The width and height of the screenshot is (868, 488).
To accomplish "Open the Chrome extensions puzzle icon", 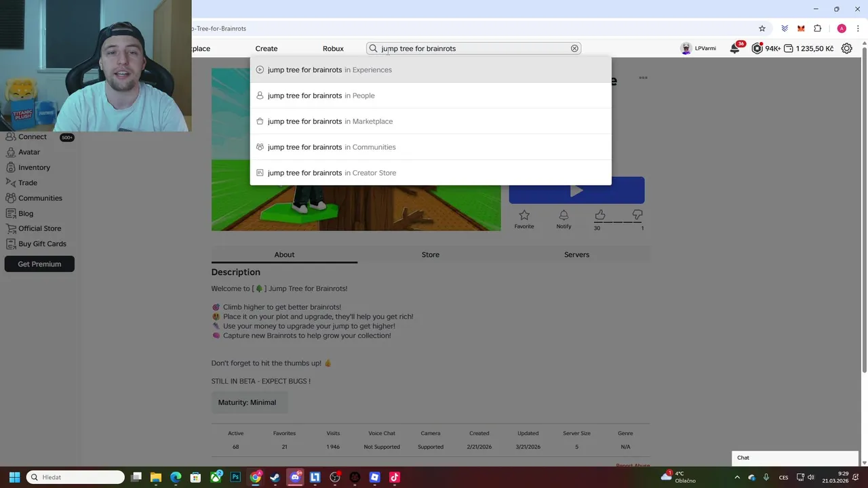I will point(818,28).
